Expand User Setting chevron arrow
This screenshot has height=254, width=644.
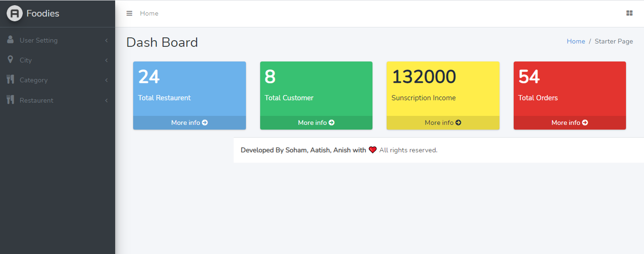(107, 41)
